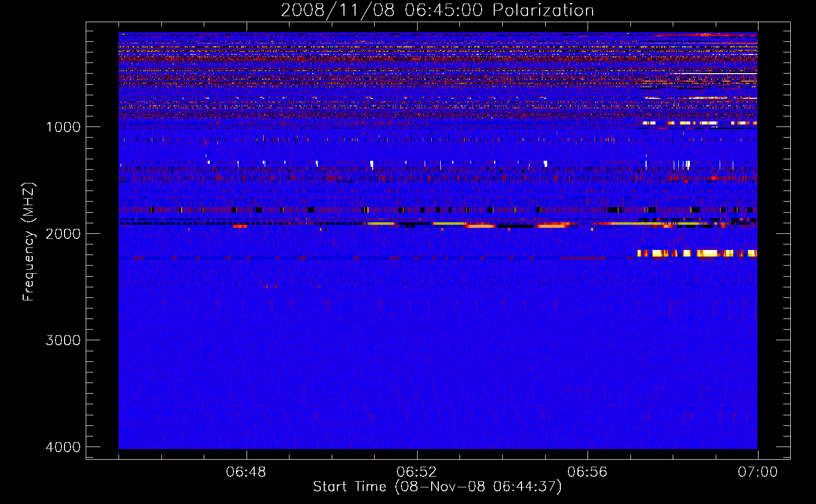Image resolution: width=816 pixels, height=504 pixels.
Task: Click the 2000 frequency tick label
Action: click(x=63, y=233)
